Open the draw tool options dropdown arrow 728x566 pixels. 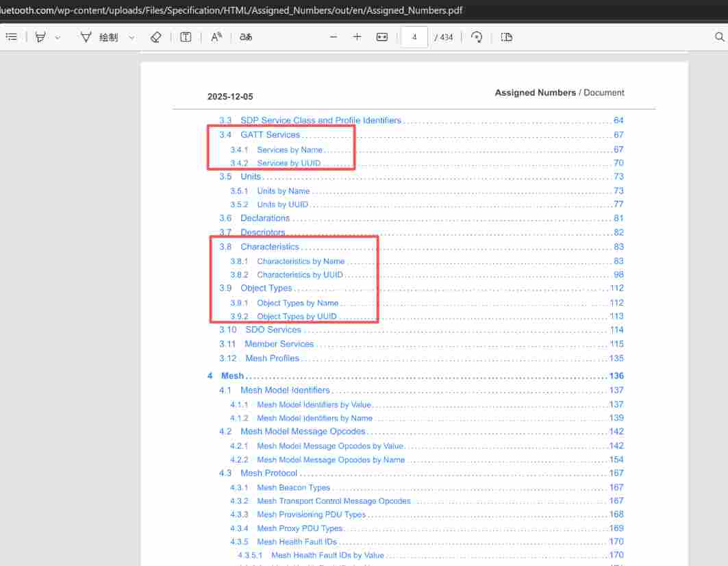coord(131,38)
